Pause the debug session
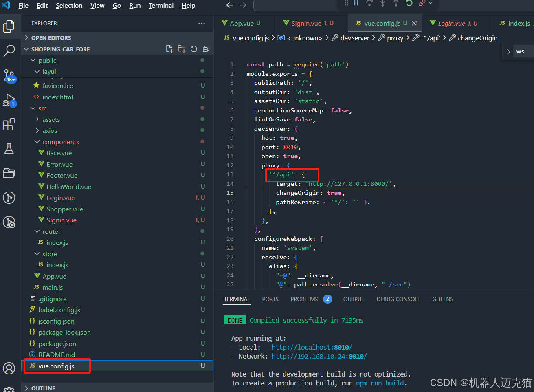The height and width of the screenshot is (392, 534). (x=356, y=3)
